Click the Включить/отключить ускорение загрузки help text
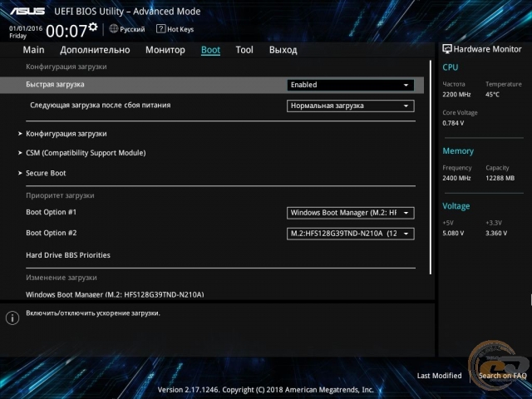The height and width of the screenshot is (399, 532). [93, 313]
